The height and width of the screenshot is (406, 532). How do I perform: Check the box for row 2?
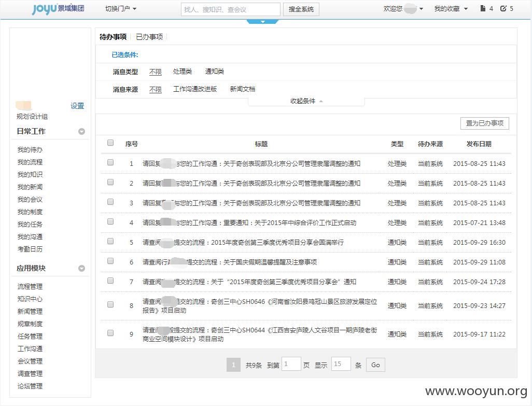110,182
